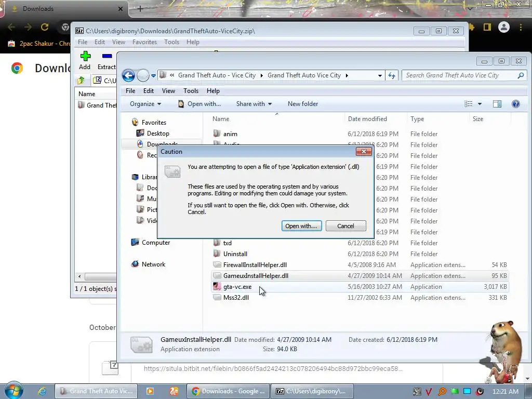Expand arrow after Grand Theft Auto Vice City breadcrumb
This screenshot has width=532, height=399.
(347, 75)
